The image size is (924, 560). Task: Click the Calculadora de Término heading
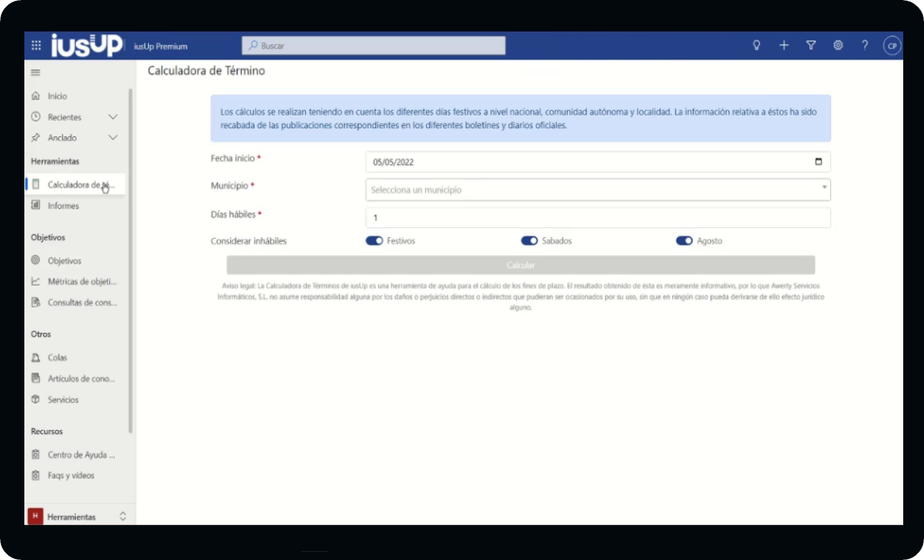point(207,70)
